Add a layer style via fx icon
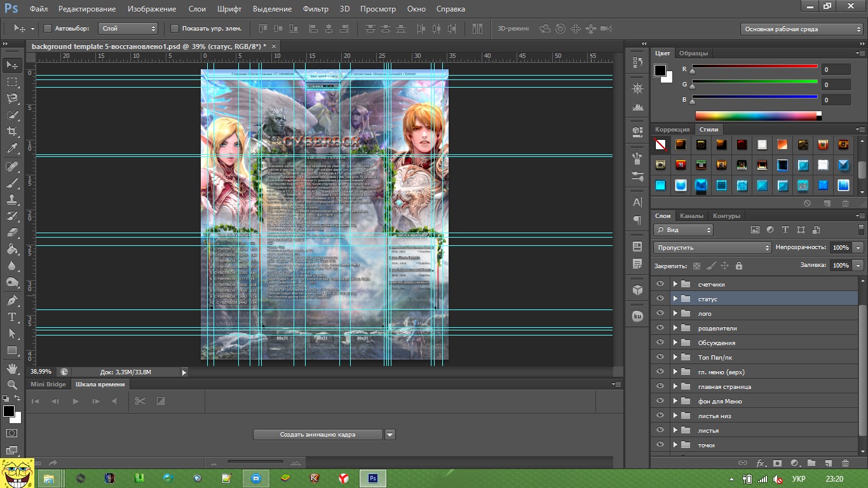The image size is (868, 488). (759, 463)
